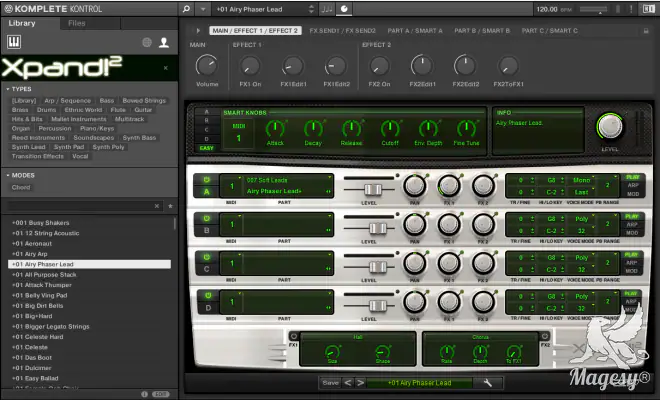Select preset +01 Busy Shakers
The height and width of the screenshot is (400, 660).
pos(89,223)
